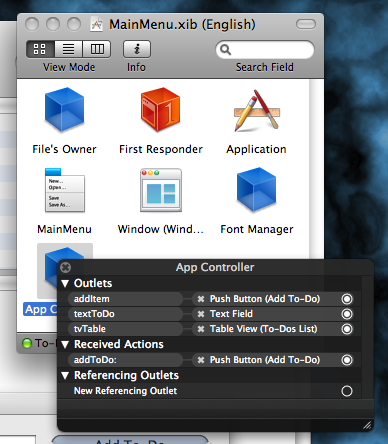Switch to icon view mode
Viewport: 388px width, 444px height.
40,49
